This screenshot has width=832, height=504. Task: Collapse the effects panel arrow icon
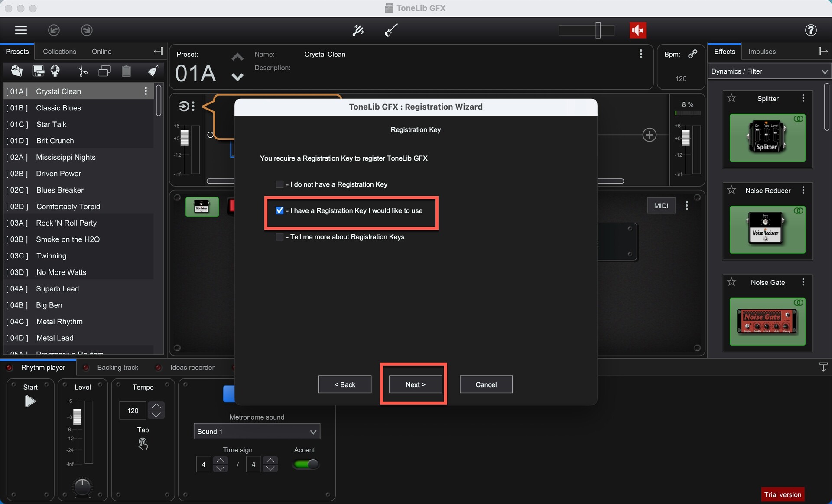(823, 52)
